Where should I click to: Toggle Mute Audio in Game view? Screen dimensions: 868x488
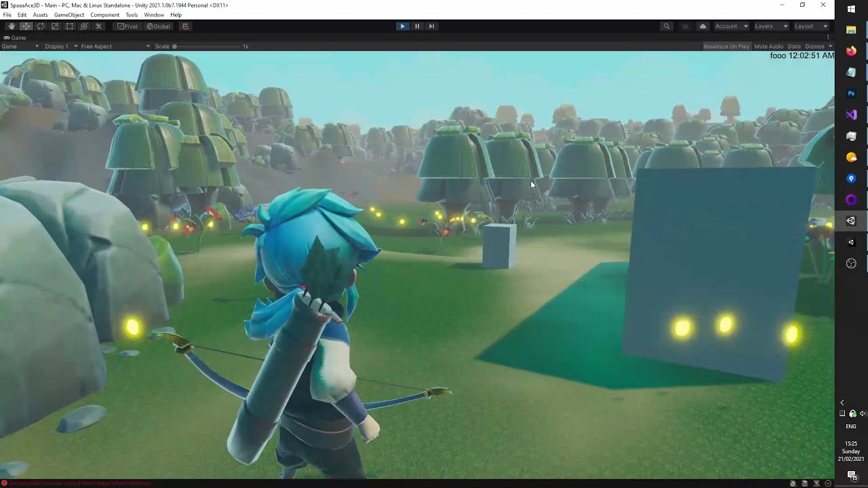(768, 47)
